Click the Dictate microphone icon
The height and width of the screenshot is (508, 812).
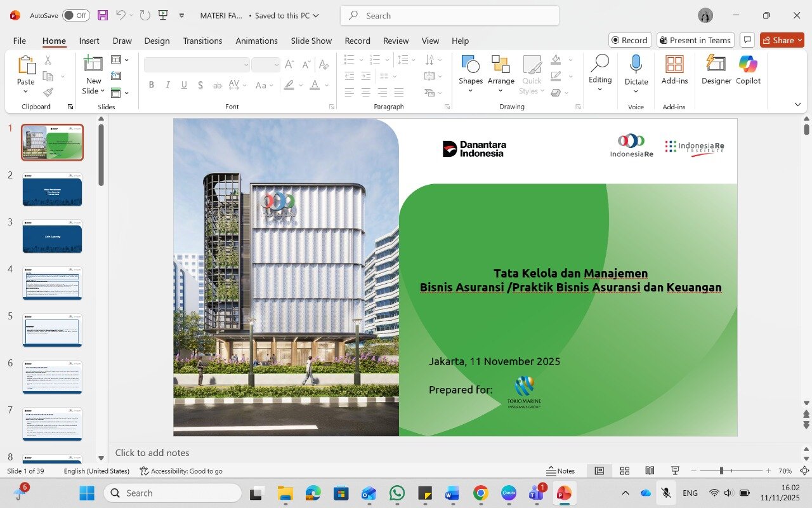pyautogui.click(x=636, y=65)
